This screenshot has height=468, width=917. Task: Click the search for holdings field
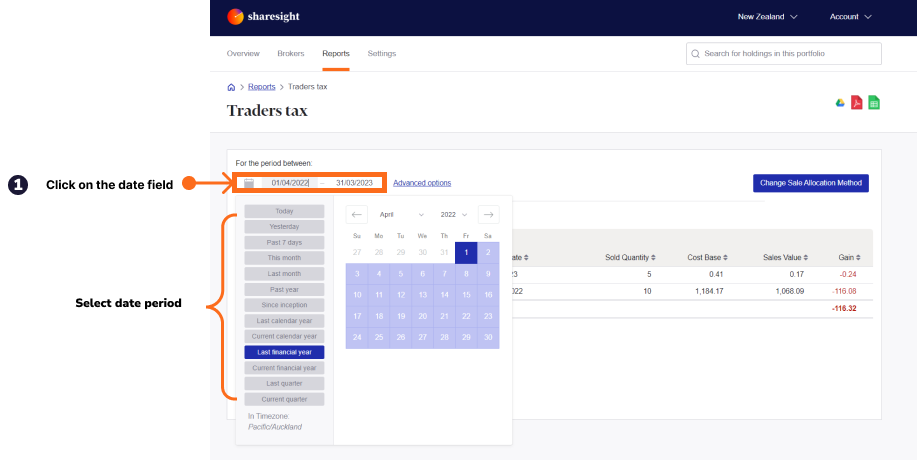click(784, 54)
